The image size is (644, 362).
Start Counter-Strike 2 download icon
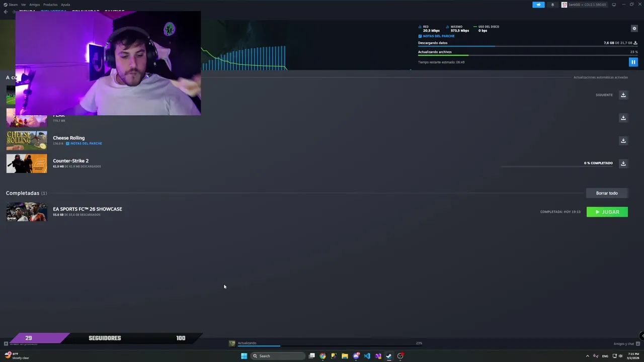(623, 163)
